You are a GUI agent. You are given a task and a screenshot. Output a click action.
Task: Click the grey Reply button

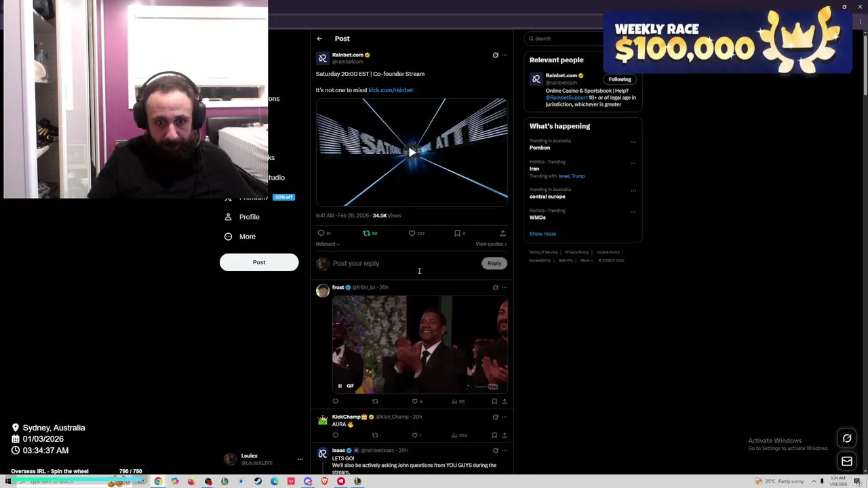click(494, 263)
